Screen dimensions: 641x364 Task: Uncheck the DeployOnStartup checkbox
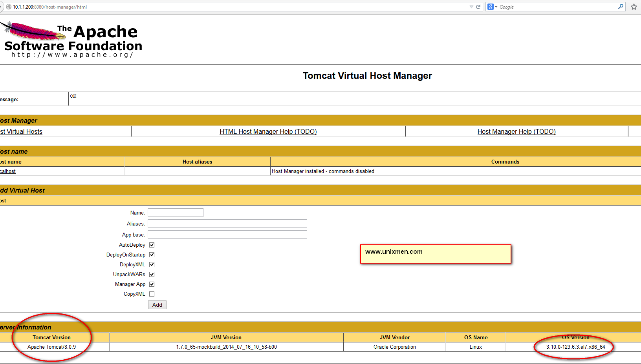(x=152, y=255)
